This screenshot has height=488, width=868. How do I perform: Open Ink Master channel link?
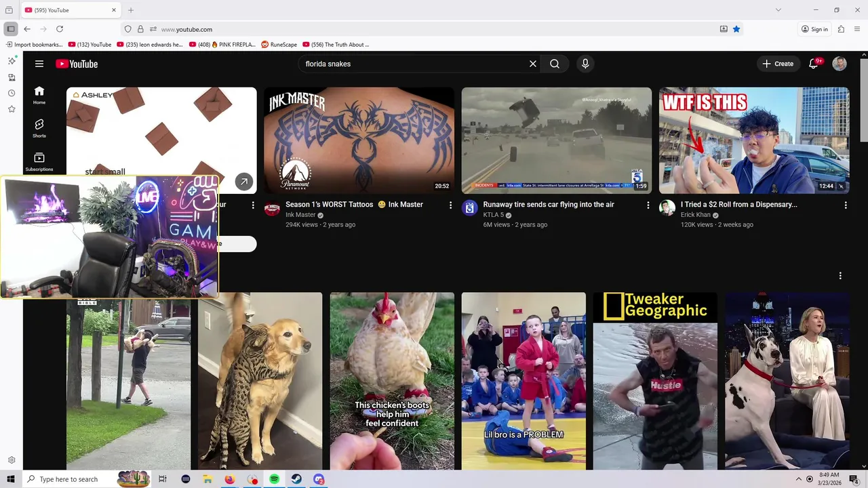[x=300, y=215]
